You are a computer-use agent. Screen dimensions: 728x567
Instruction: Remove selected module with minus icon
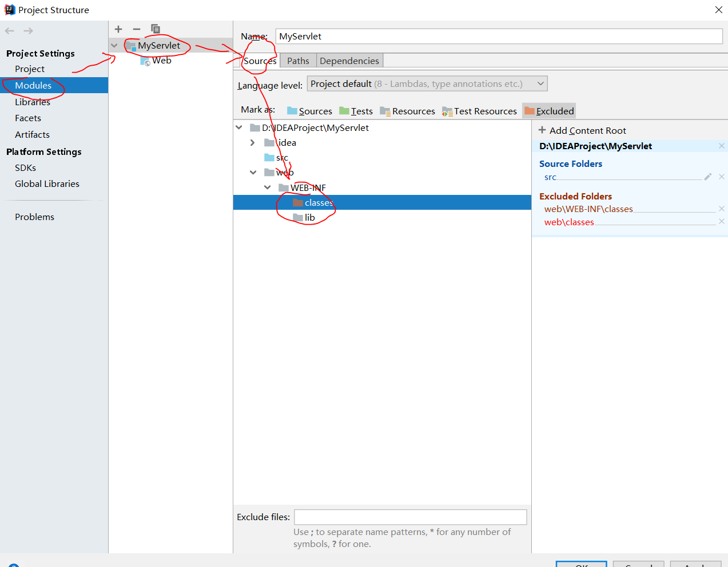[137, 29]
